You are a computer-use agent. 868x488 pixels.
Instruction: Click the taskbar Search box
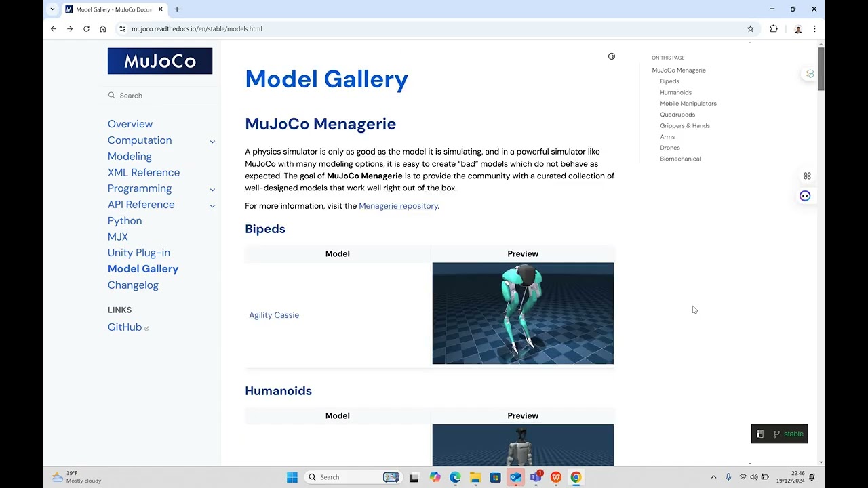click(x=353, y=477)
